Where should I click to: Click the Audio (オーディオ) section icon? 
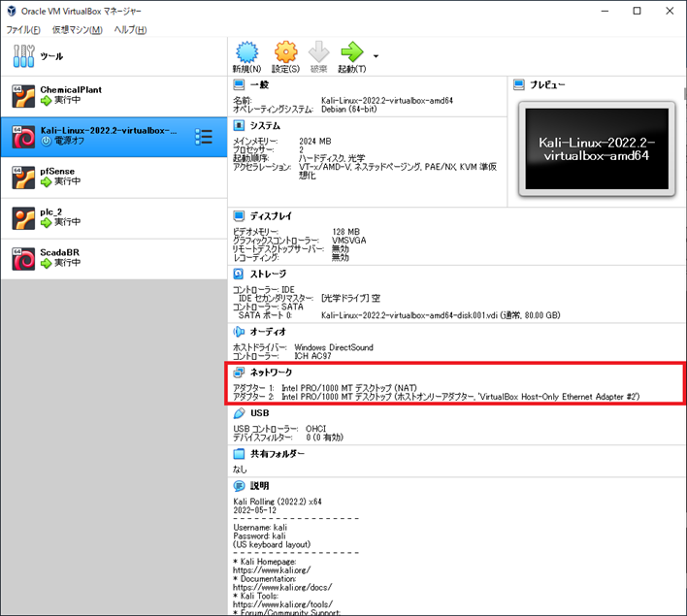(x=239, y=332)
